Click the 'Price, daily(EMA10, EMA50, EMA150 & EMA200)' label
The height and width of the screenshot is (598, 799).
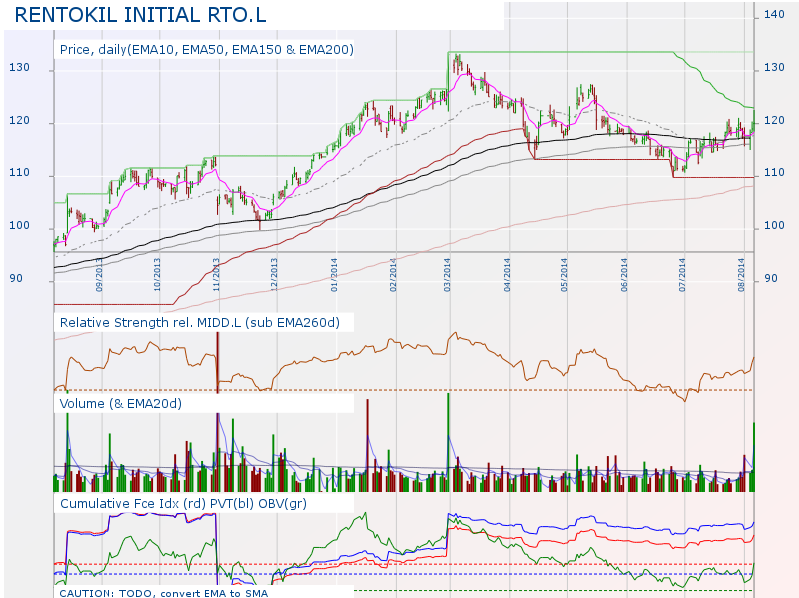206,50
